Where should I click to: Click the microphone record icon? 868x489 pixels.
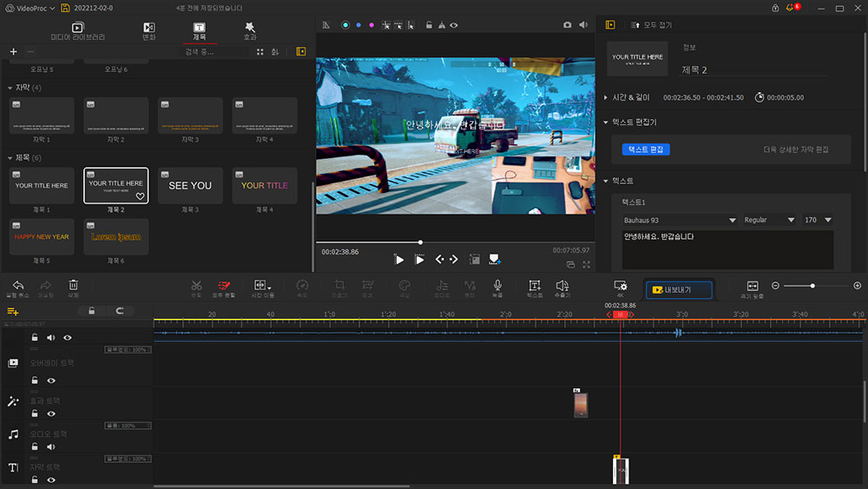(497, 285)
